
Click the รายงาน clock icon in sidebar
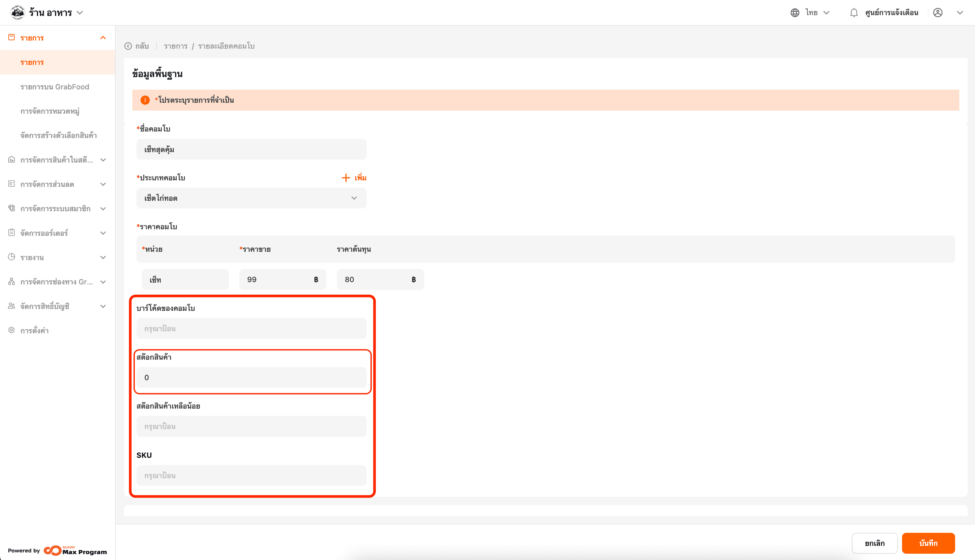[x=12, y=257]
